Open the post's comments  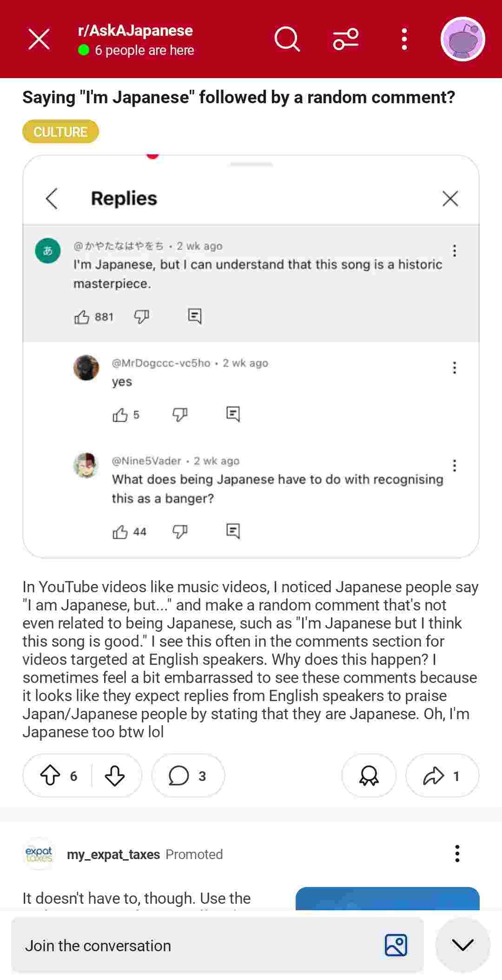188,775
